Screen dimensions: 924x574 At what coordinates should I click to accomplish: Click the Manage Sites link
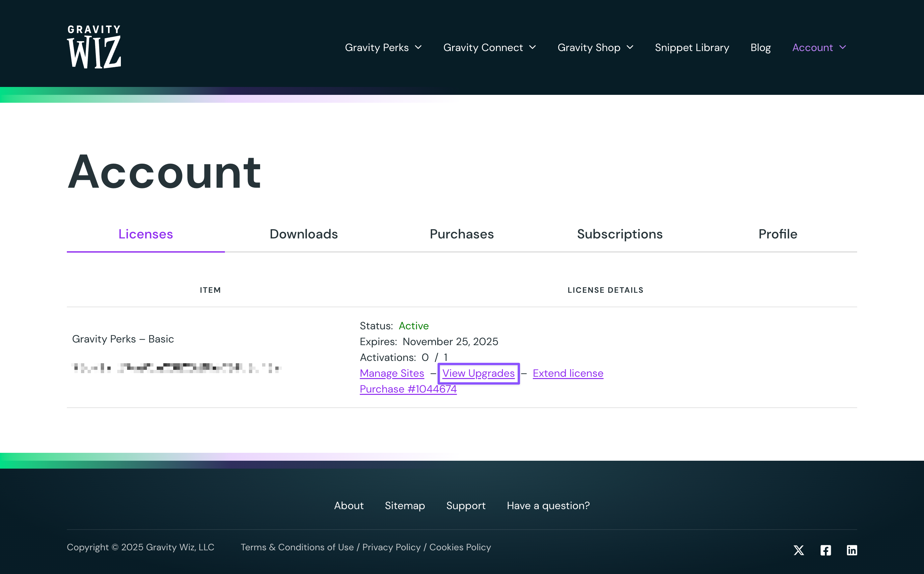coord(392,373)
